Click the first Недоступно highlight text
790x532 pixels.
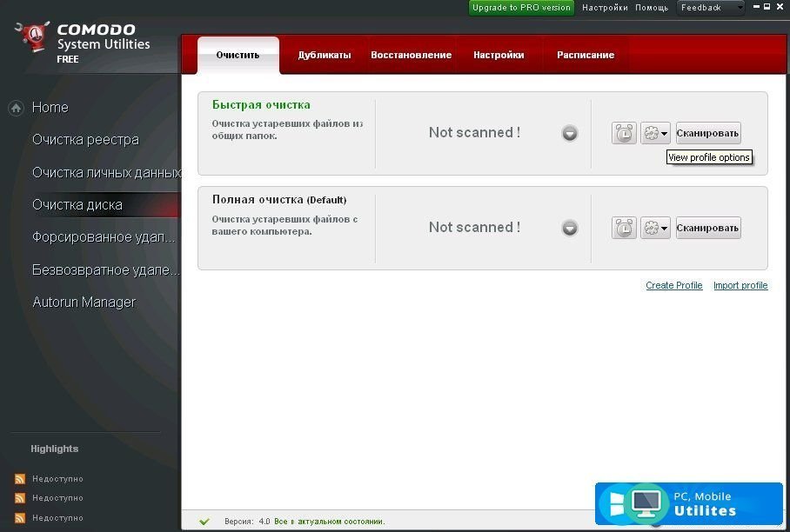pos(57,479)
